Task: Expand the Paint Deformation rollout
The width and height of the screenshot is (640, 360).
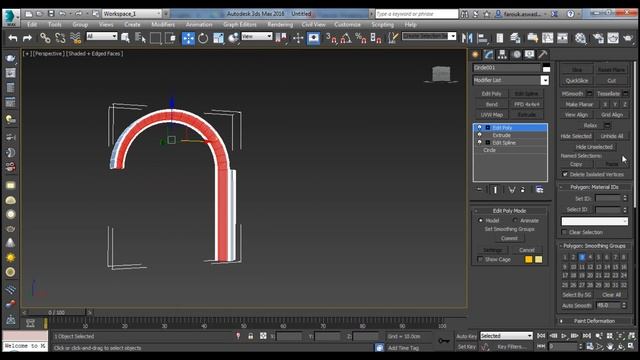Action: click(594, 321)
